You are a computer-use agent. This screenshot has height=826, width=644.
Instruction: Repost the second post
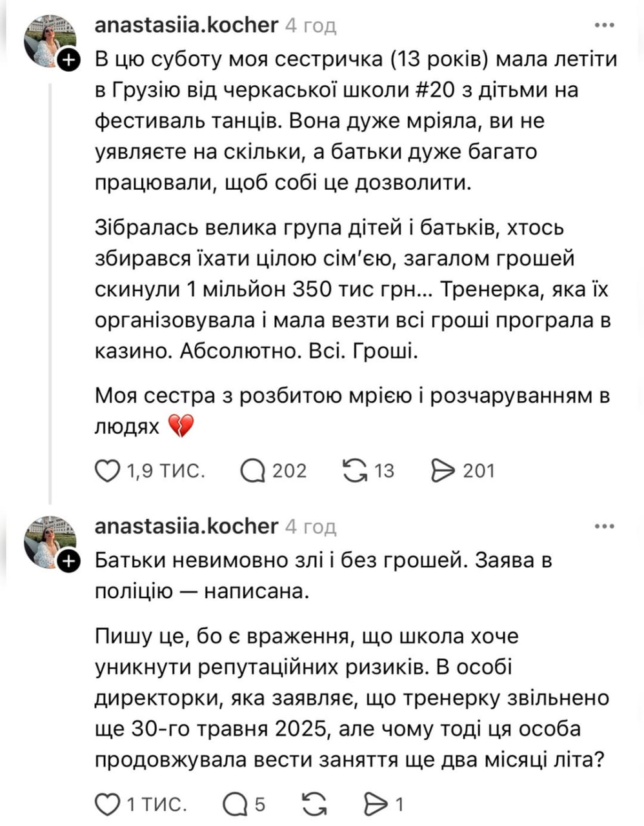point(314,804)
